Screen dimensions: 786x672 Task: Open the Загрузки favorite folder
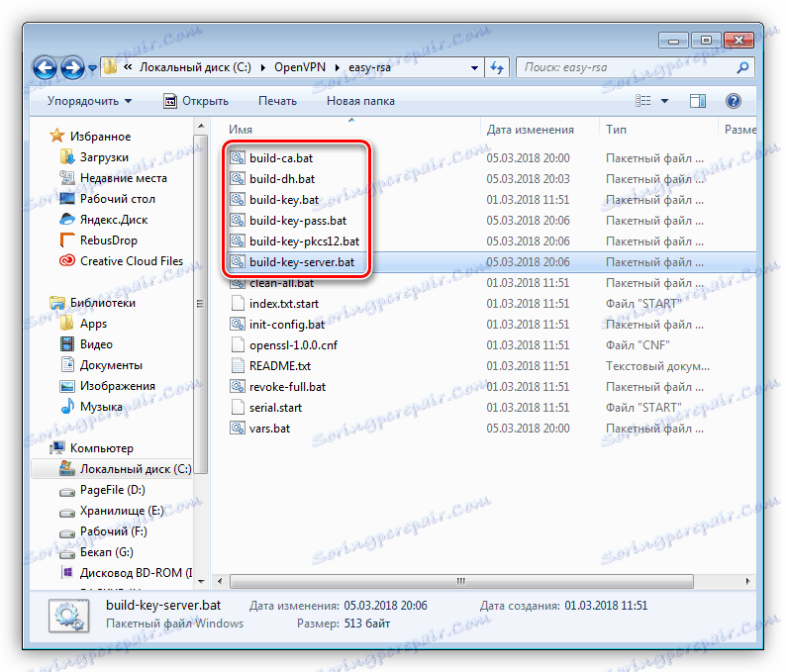point(104,157)
